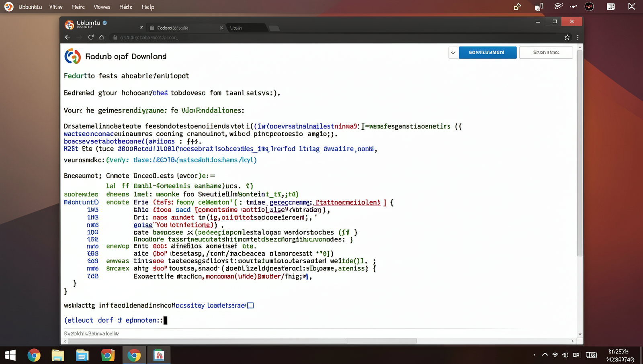
Task: Click the page heading 'Radunb ojaf Download'
Action: pyautogui.click(x=126, y=56)
